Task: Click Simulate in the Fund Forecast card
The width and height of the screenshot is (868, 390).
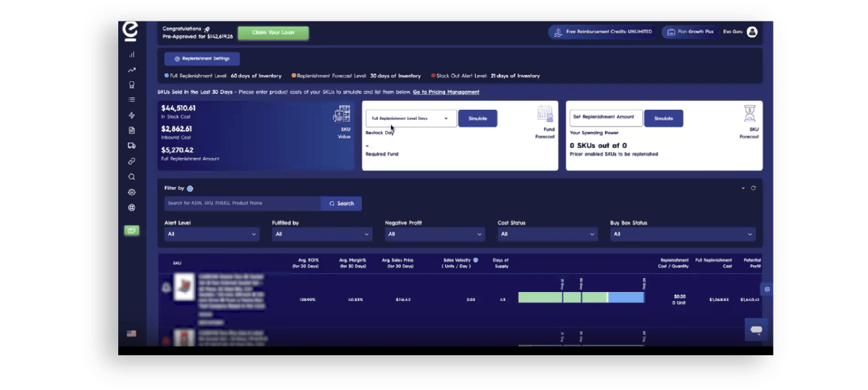Action: pyautogui.click(x=478, y=118)
